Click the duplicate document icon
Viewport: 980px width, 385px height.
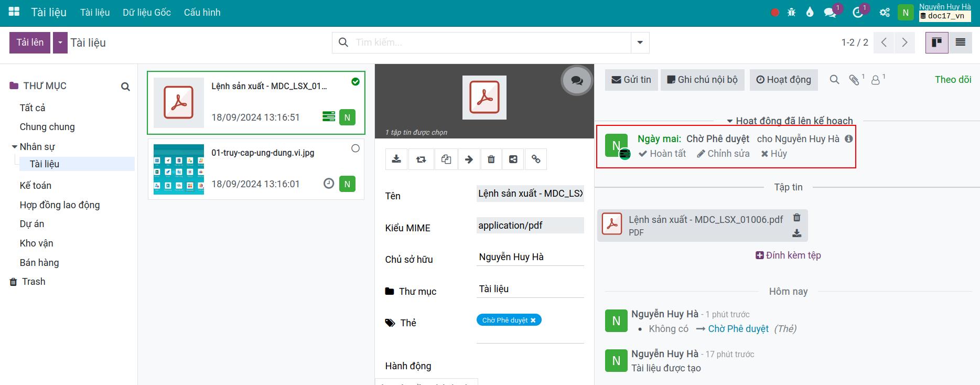[x=446, y=159]
